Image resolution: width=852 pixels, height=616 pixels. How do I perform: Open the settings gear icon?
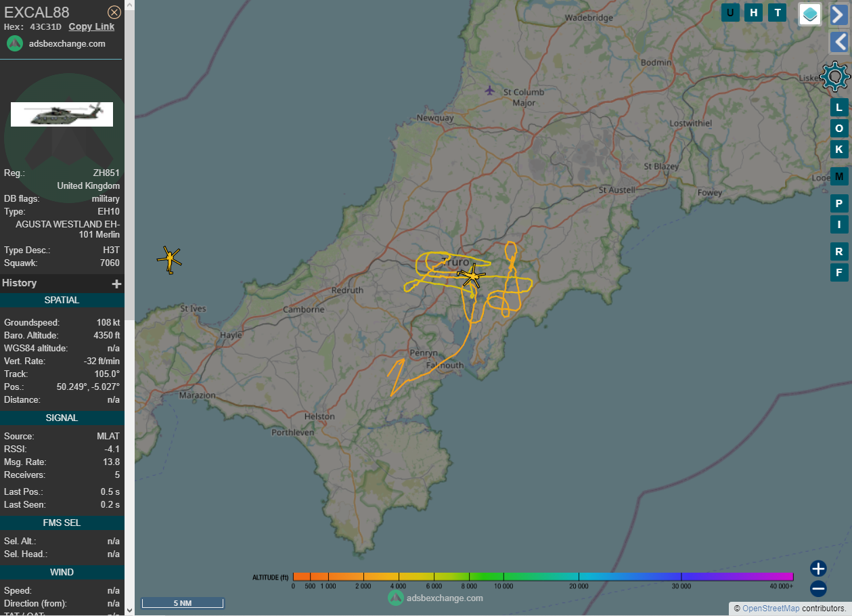[835, 76]
